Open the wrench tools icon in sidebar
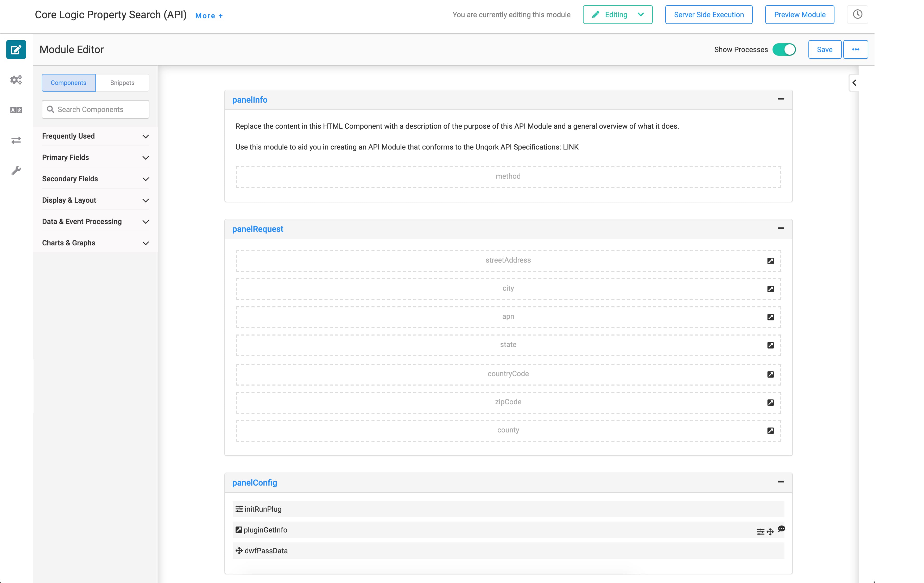The image size is (924, 583). coord(16,171)
